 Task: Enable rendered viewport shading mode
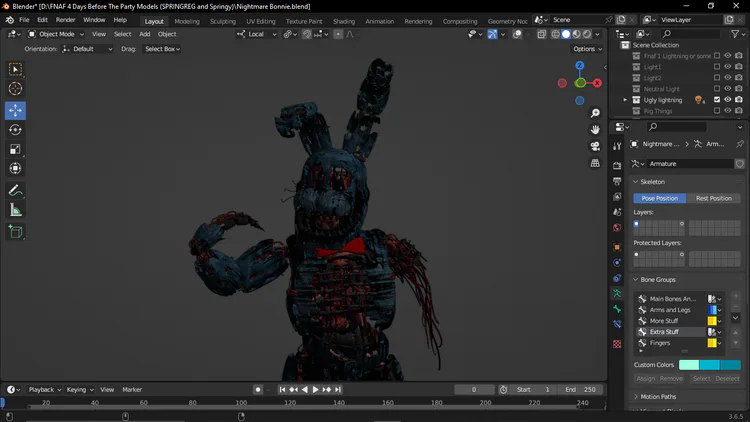coord(587,34)
